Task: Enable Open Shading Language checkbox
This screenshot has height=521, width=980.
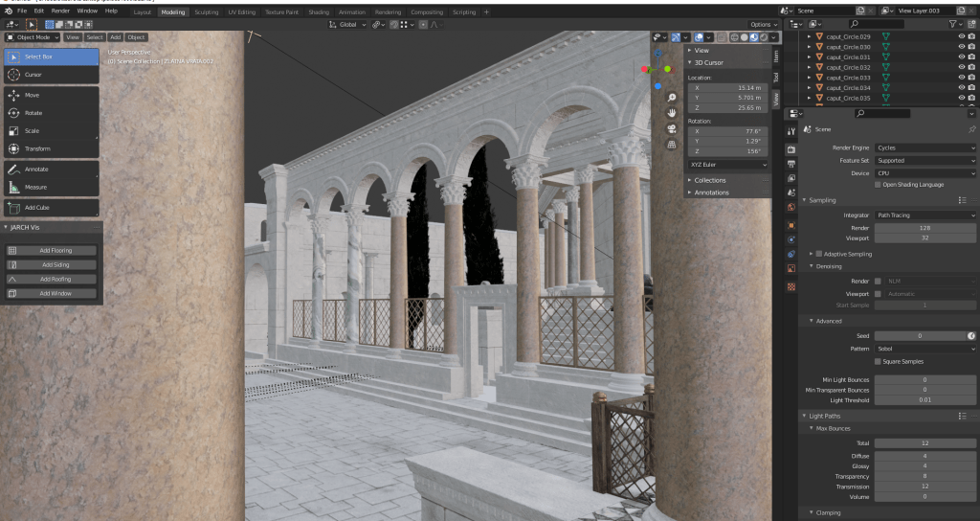Action: (x=879, y=185)
